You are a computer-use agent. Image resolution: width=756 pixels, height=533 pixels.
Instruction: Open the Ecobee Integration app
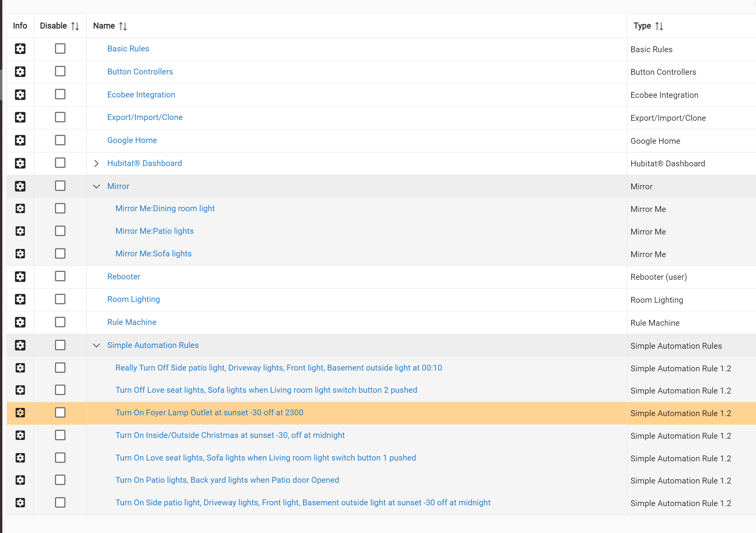pyautogui.click(x=141, y=95)
